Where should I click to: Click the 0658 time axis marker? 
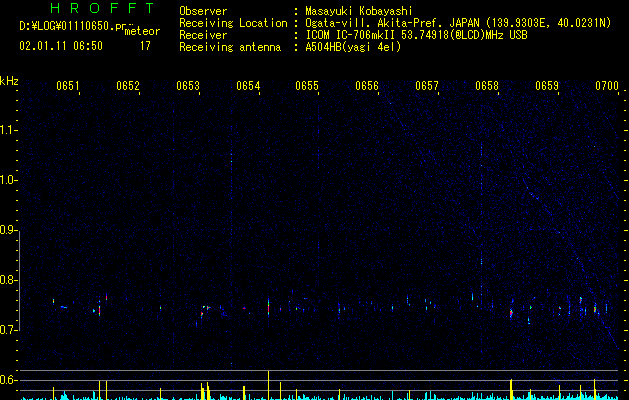[x=487, y=85]
